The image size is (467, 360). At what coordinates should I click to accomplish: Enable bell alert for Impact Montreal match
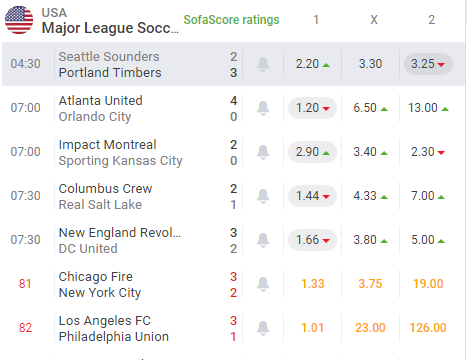[263, 152]
